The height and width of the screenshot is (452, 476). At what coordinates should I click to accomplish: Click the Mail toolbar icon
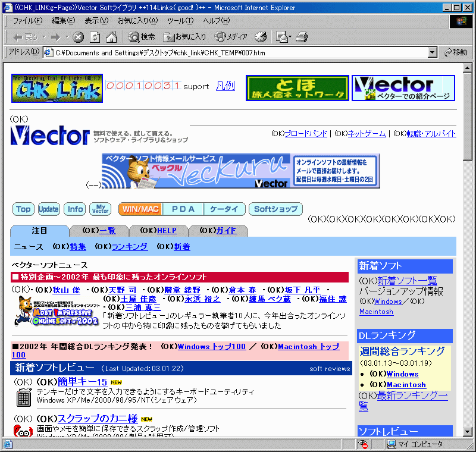[281, 37]
